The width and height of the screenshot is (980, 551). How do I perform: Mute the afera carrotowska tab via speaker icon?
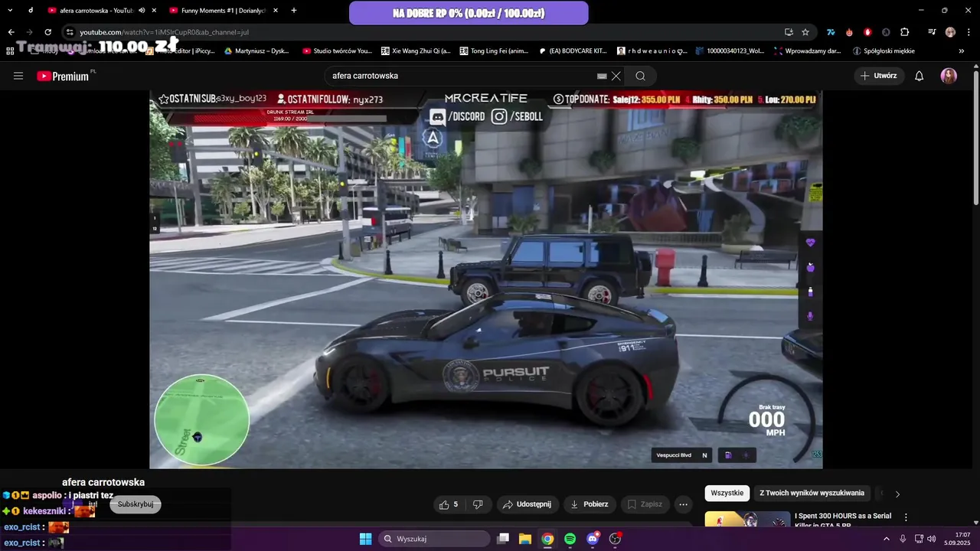pyautogui.click(x=142, y=11)
